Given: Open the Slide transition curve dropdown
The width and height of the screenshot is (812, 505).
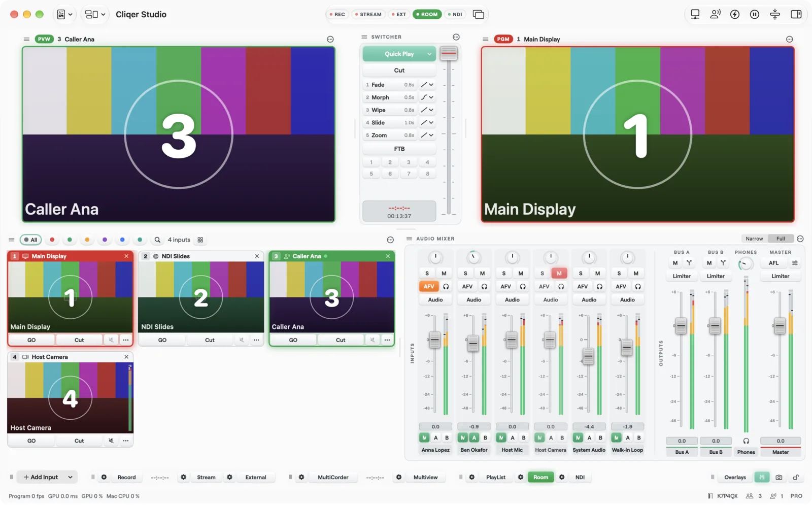Looking at the screenshot, I should pos(427,123).
